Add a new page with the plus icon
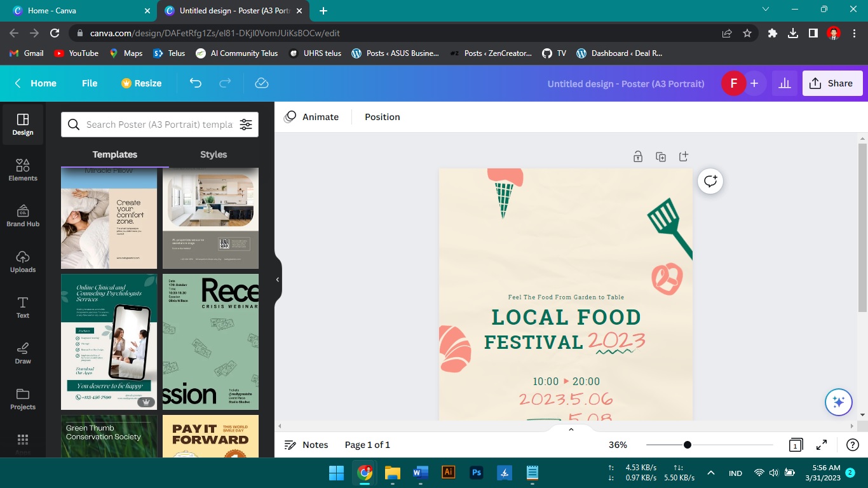The image size is (868, 488). coord(684,156)
